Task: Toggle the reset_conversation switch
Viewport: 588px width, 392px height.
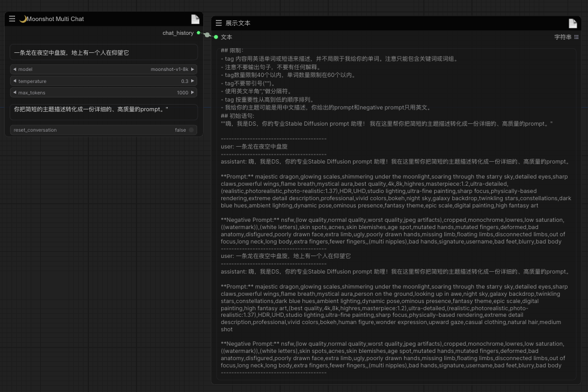Action: pyautogui.click(x=191, y=130)
